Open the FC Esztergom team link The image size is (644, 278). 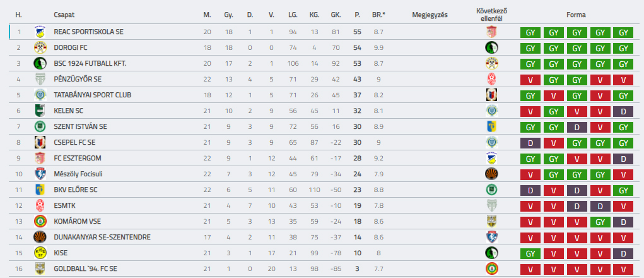(78, 158)
